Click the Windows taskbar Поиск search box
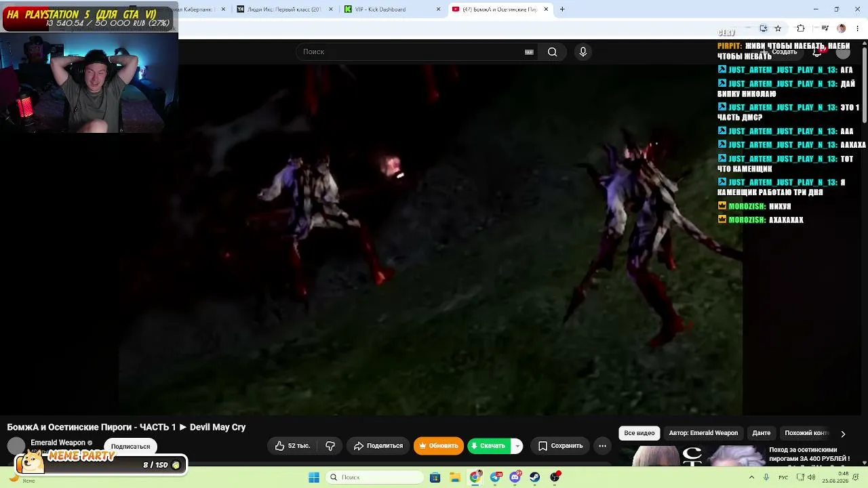 tap(375, 477)
